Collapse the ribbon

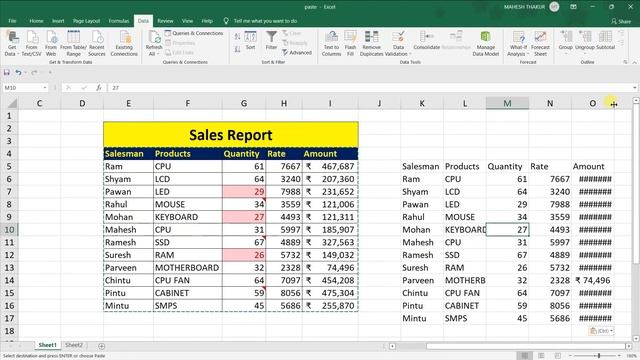pyautogui.click(x=635, y=62)
